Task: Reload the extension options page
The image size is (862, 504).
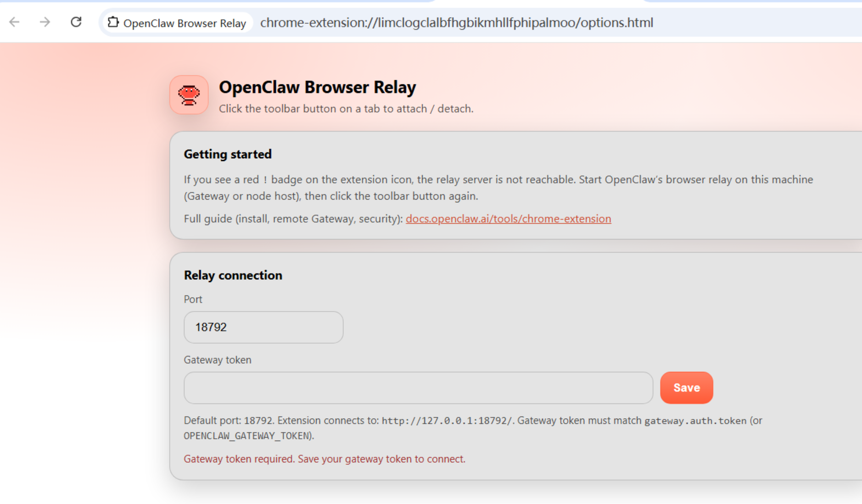Action: [x=76, y=22]
